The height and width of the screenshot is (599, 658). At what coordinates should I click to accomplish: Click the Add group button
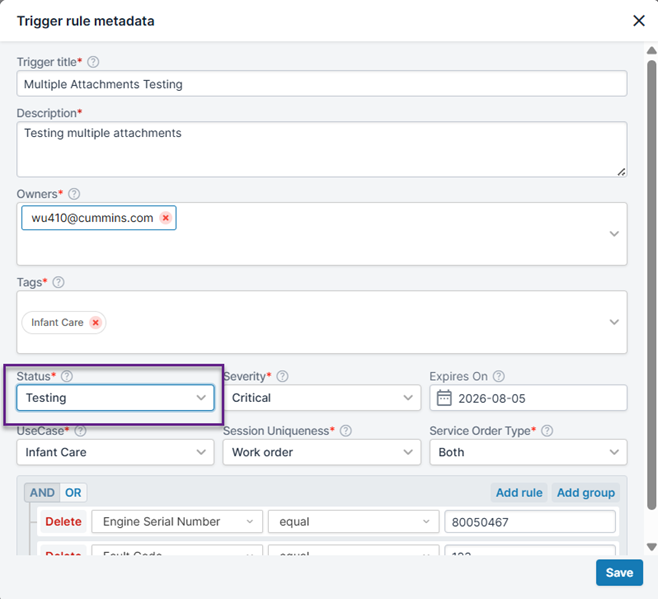pos(587,493)
